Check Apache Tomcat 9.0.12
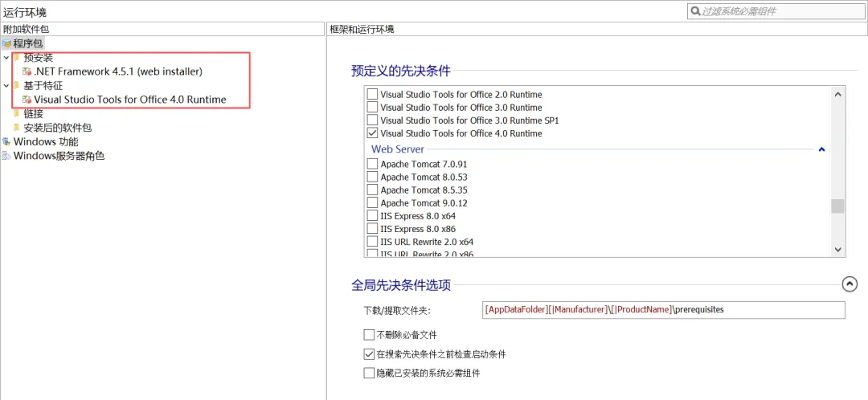This screenshot has height=400, width=868. 373,203
